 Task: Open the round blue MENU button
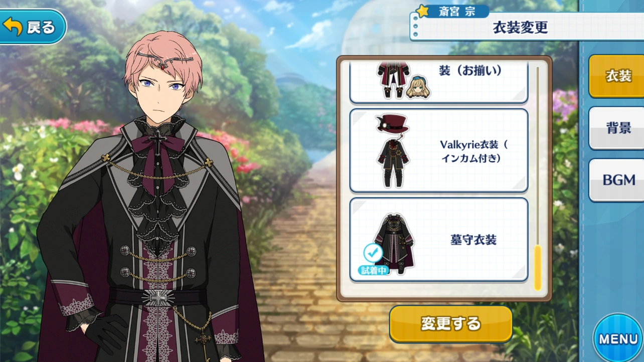pyautogui.click(x=618, y=338)
